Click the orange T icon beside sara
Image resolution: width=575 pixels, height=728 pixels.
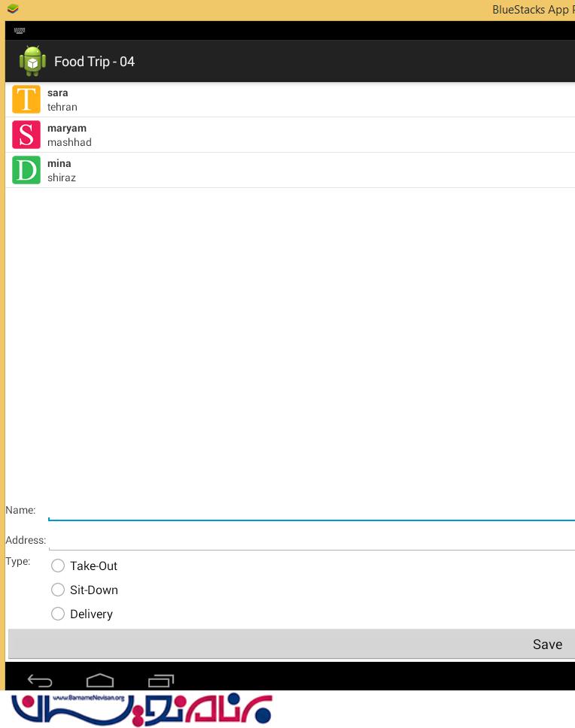pyautogui.click(x=26, y=100)
